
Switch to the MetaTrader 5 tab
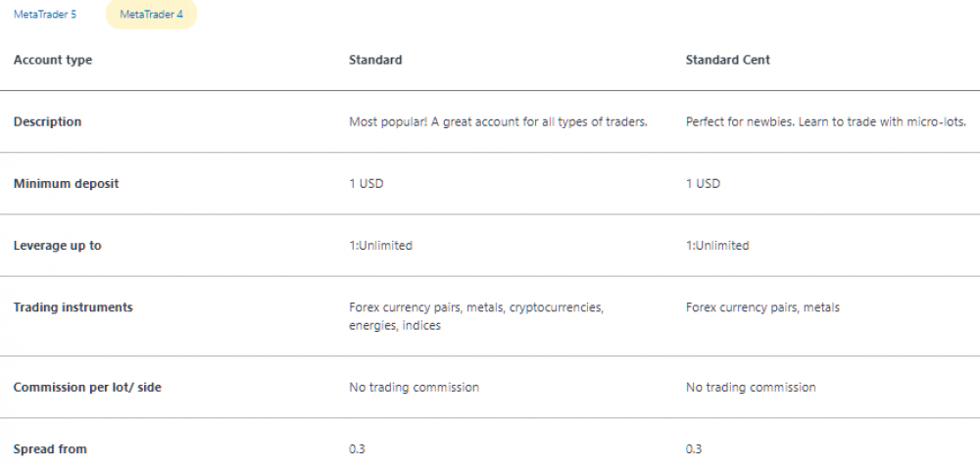[45, 15]
